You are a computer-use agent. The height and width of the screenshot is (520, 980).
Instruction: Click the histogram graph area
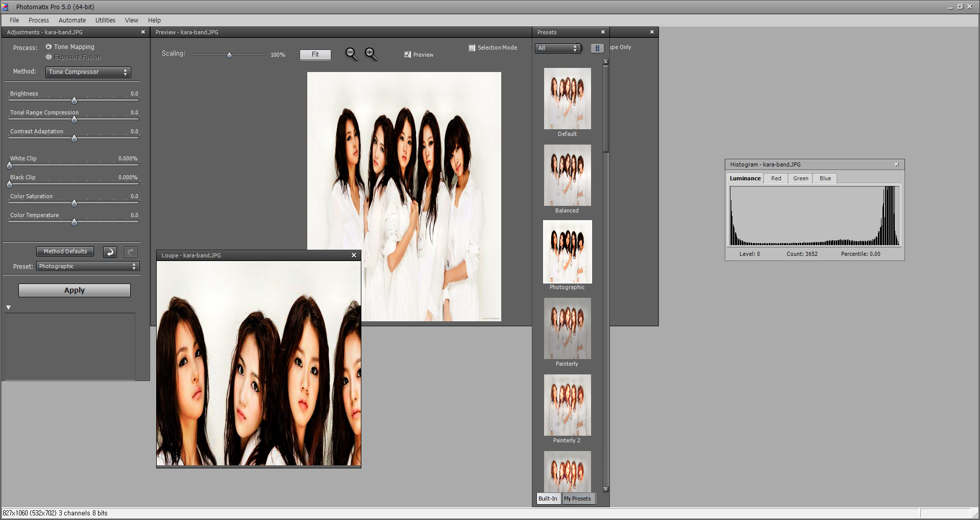pyautogui.click(x=815, y=216)
